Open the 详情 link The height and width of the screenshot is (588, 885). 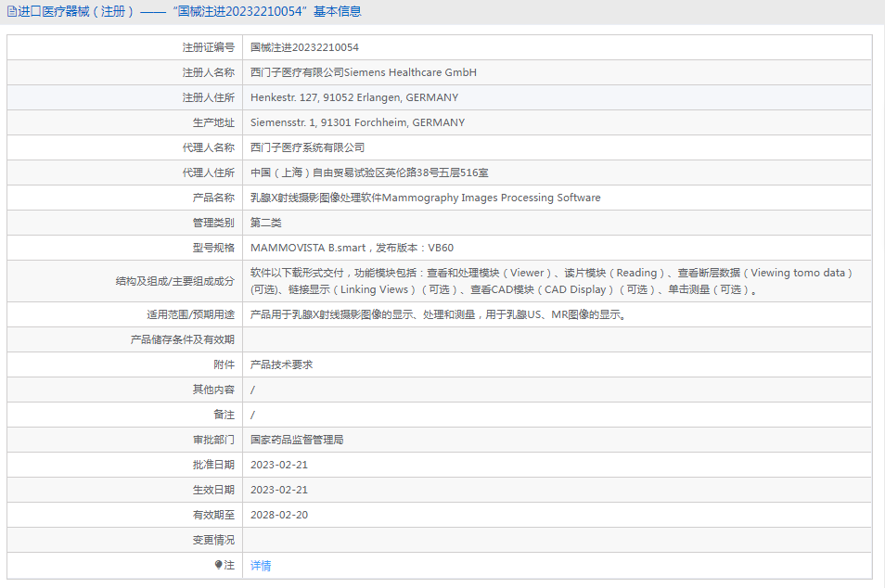tap(261, 566)
